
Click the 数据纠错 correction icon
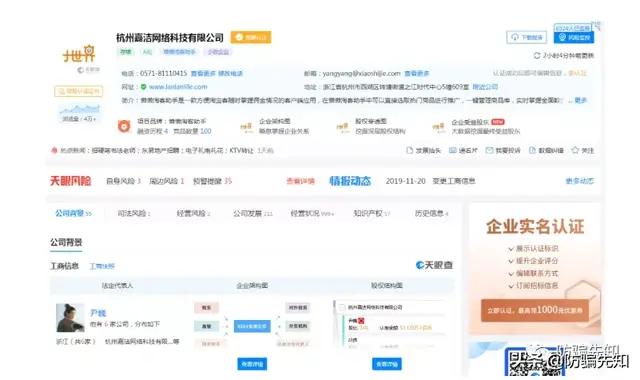[532, 150]
